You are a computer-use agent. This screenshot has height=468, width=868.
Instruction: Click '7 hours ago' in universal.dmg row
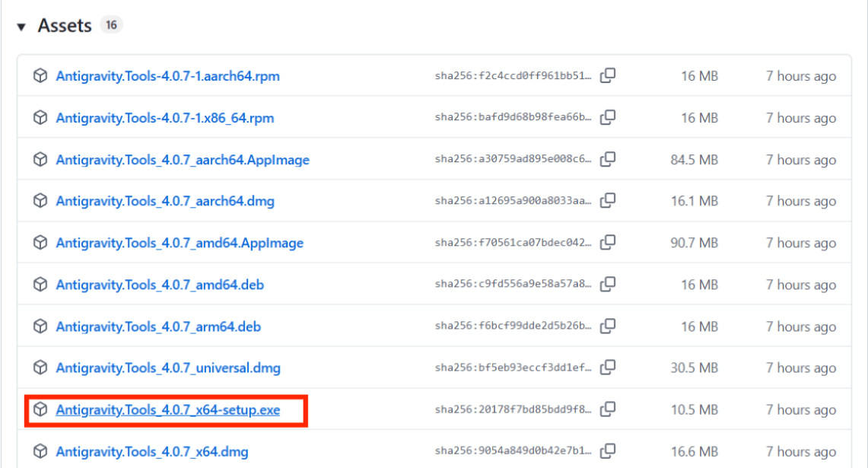click(801, 368)
